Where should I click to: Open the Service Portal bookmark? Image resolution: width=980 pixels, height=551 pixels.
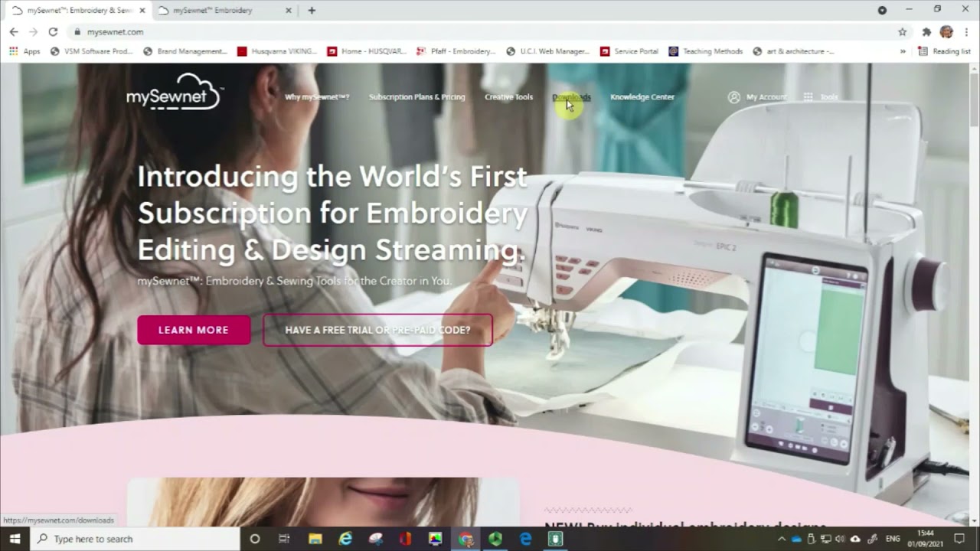click(629, 51)
